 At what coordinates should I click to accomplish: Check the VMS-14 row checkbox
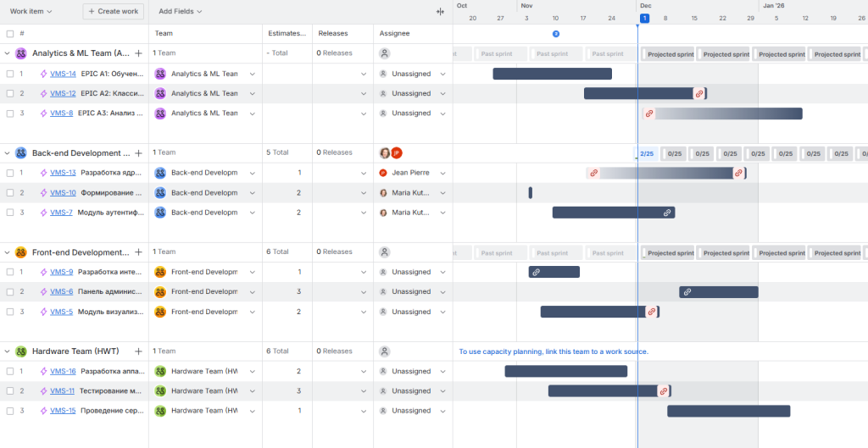click(10, 74)
